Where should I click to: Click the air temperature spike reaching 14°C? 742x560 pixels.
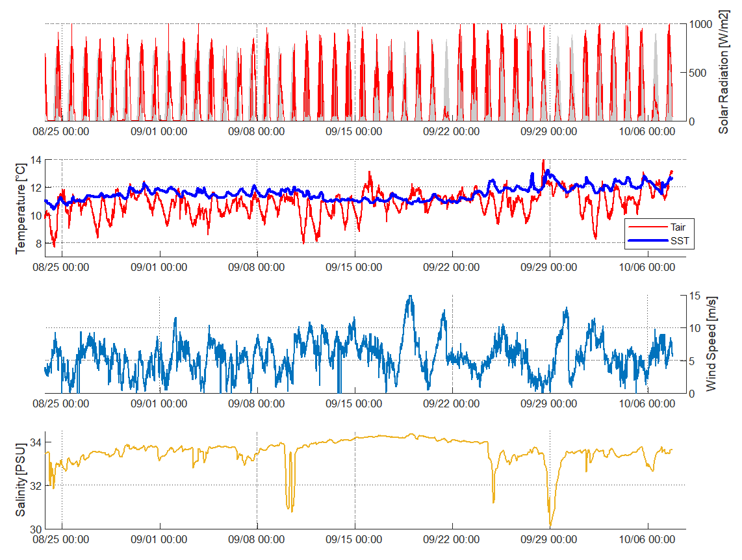pos(543,160)
